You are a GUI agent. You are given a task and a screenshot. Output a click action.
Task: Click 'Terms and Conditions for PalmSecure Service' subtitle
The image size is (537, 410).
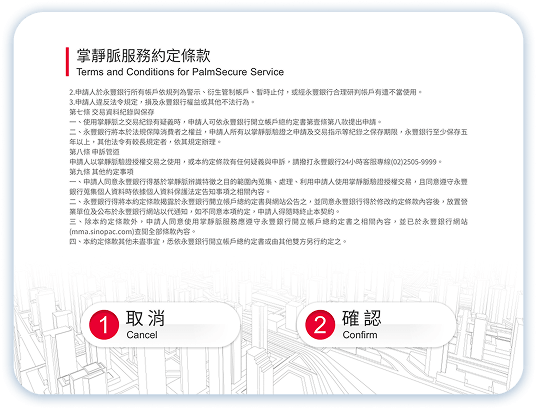(180, 72)
